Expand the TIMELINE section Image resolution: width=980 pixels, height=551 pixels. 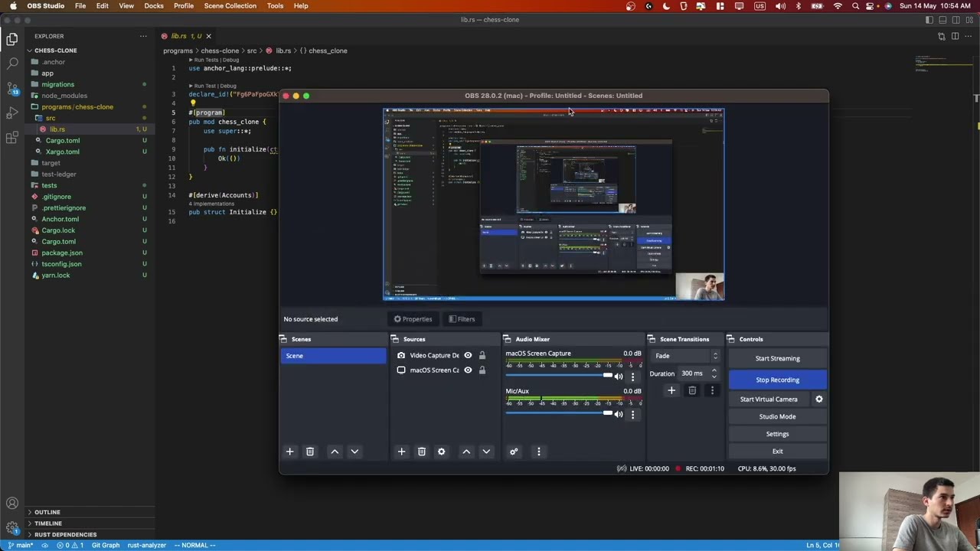coord(48,523)
